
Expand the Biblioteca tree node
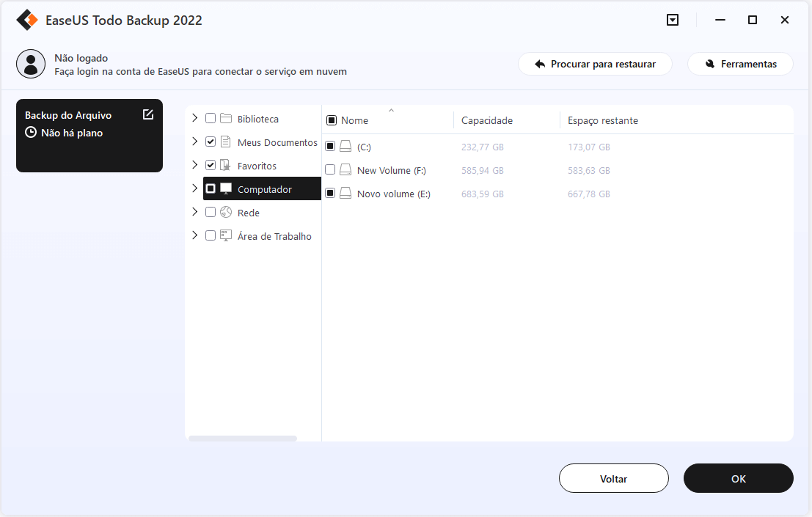(194, 118)
